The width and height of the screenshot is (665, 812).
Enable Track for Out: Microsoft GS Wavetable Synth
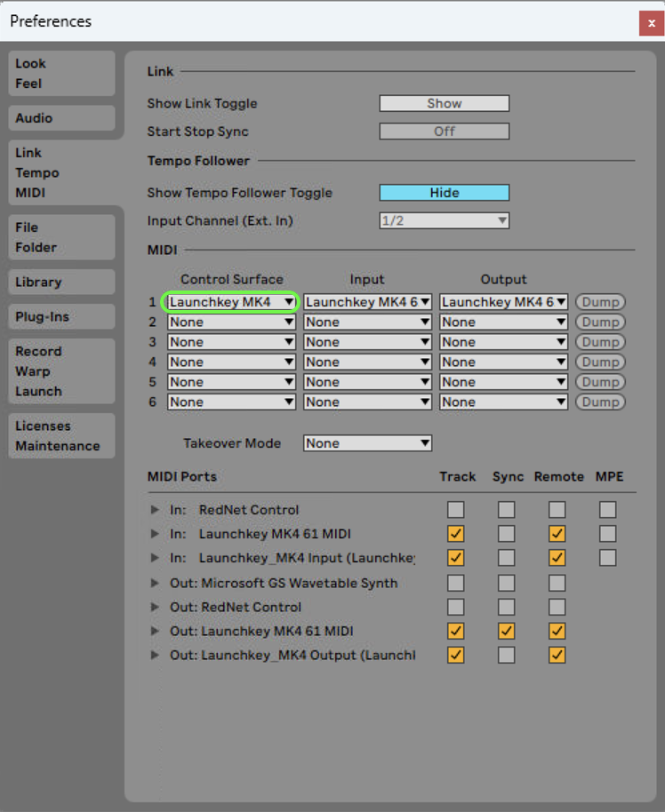[x=455, y=583]
